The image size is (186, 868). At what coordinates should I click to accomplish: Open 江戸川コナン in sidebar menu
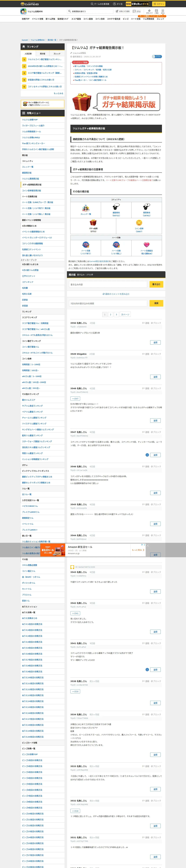coord(29,276)
